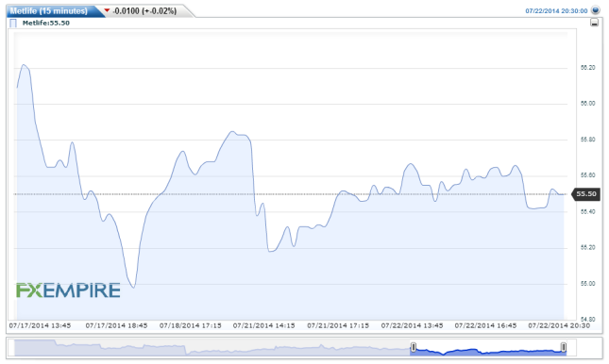The width and height of the screenshot is (609, 364).
Task: Click the 07/22/2014 13:45 axis label
Action: tap(412, 325)
